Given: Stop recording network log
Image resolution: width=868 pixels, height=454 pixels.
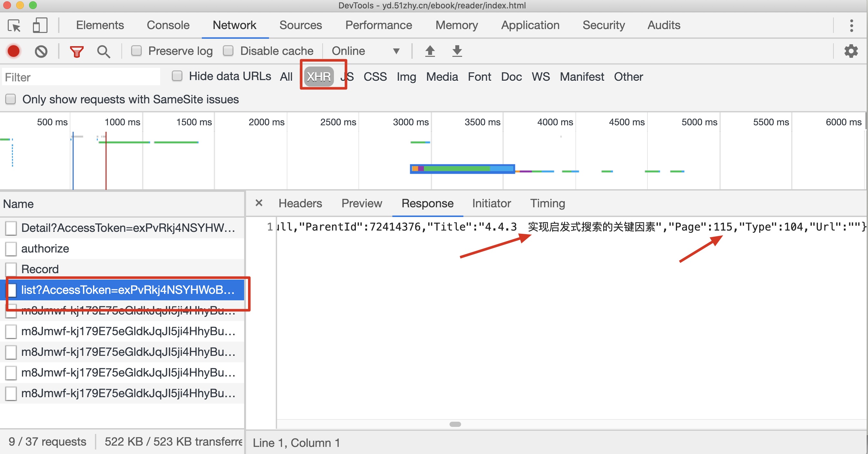Looking at the screenshot, I should [x=14, y=51].
